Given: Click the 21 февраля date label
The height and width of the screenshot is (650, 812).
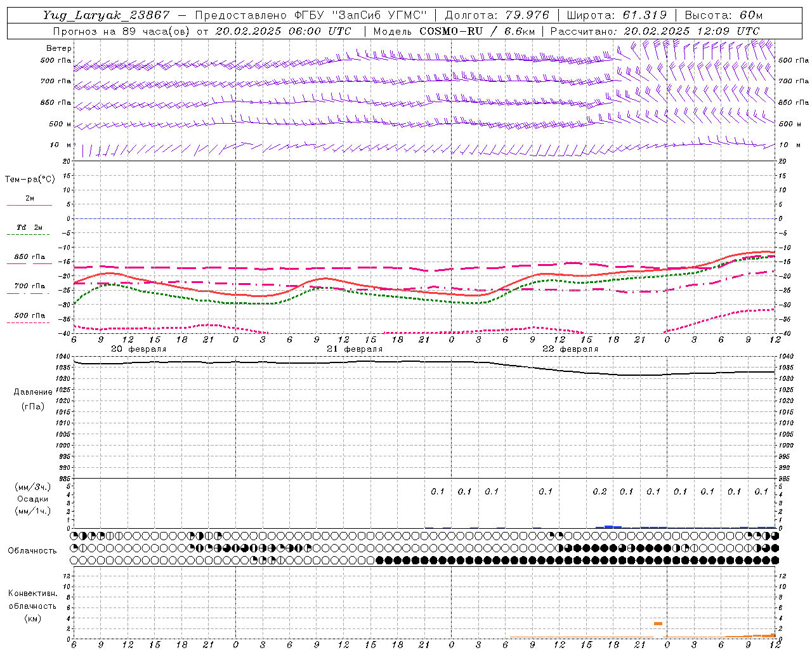Looking at the screenshot, I should [x=355, y=349].
